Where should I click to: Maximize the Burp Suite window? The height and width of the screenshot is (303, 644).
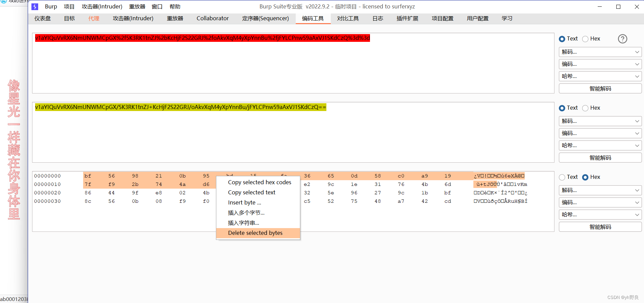(618, 6)
